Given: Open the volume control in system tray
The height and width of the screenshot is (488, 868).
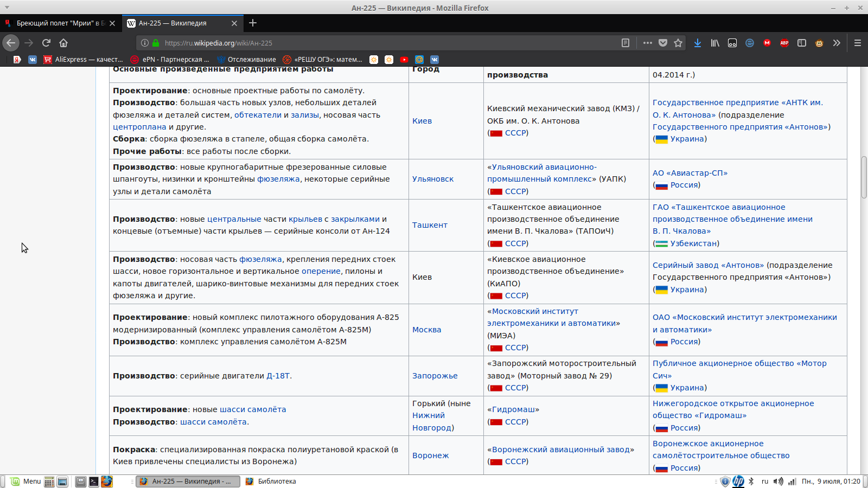Looking at the screenshot, I should (778, 481).
